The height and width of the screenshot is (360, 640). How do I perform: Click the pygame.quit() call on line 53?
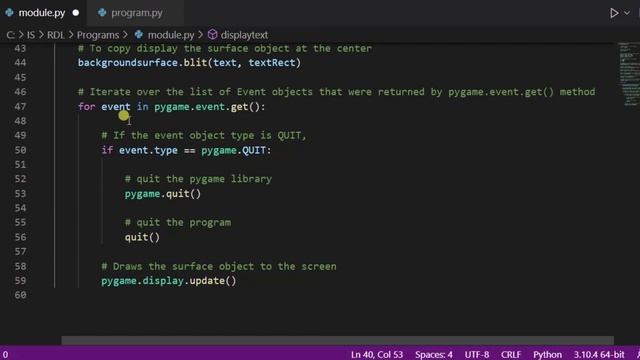163,194
